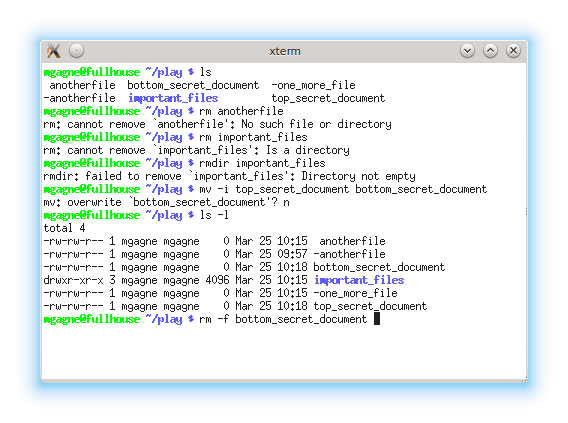568x423 pixels.
Task: Minimize xterm with the down chevron
Action: coord(467,51)
